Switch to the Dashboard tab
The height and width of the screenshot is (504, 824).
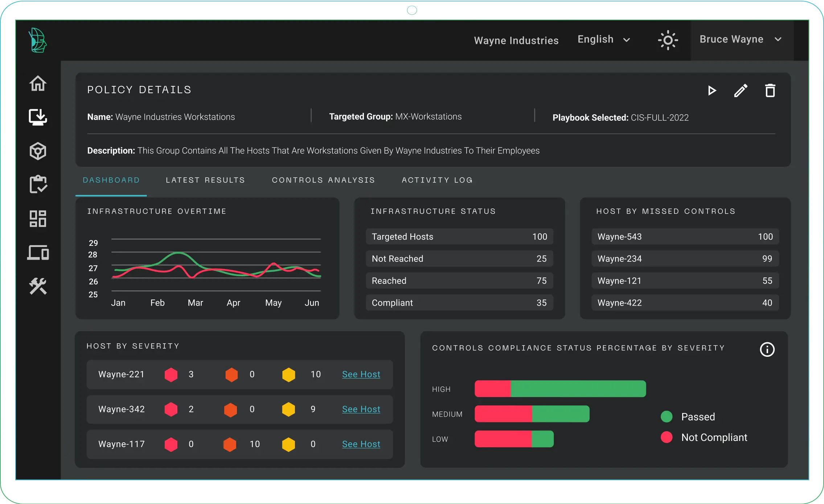tap(111, 180)
